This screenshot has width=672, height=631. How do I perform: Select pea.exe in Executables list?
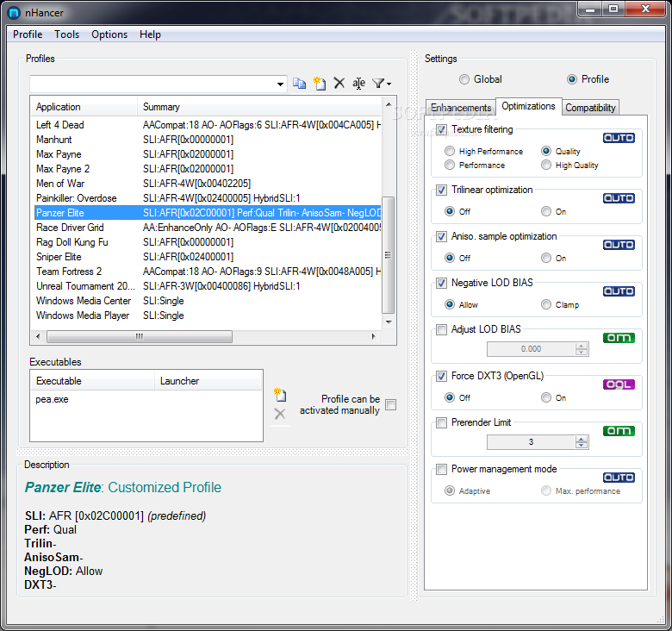(x=52, y=399)
